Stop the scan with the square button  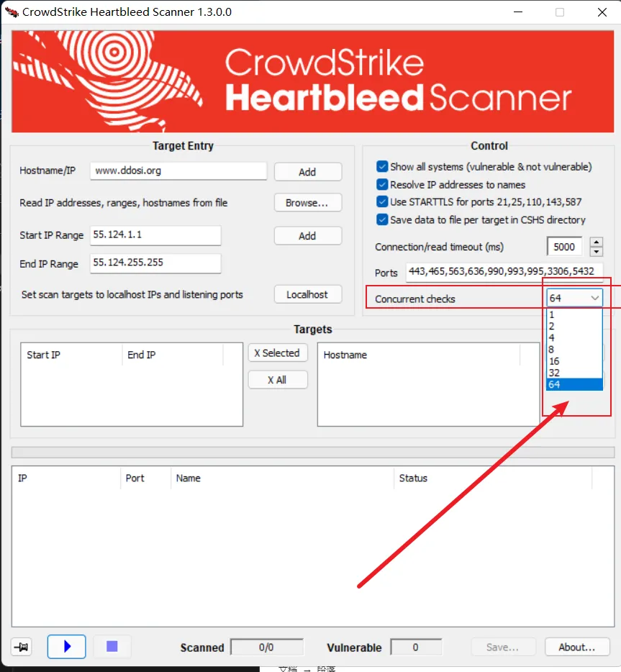[112, 646]
